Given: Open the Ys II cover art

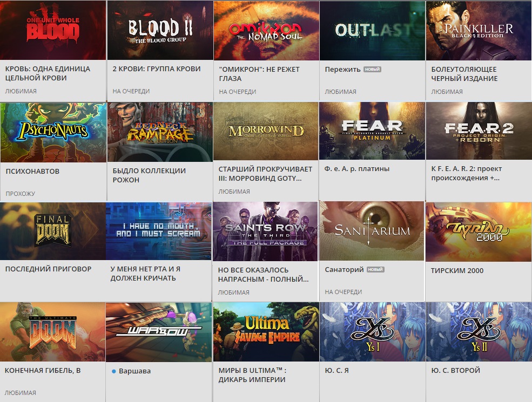Looking at the screenshot, I should click(x=479, y=332).
